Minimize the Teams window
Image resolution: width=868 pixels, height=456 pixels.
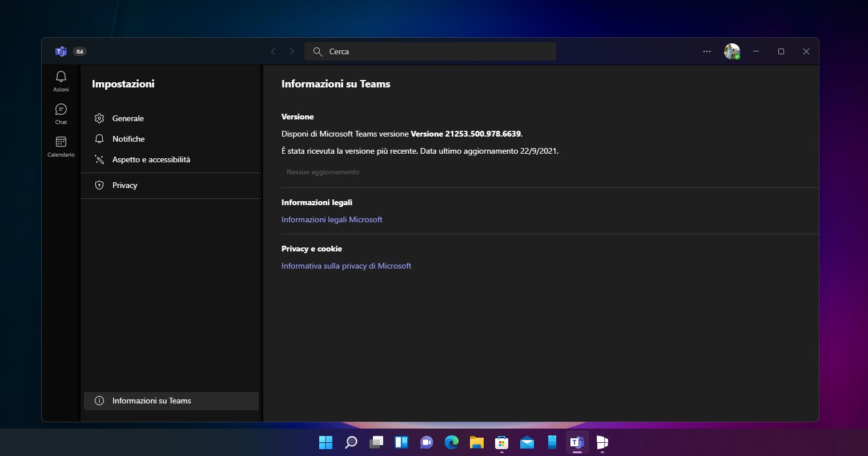point(756,51)
